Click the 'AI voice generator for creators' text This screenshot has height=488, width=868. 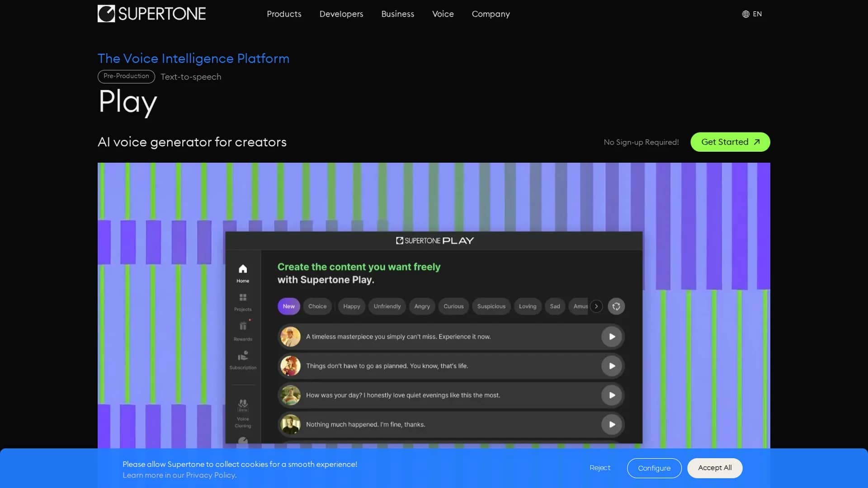point(192,142)
